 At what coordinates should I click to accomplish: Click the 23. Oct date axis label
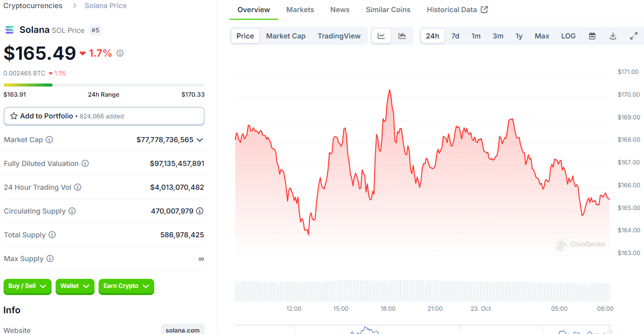(x=481, y=309)
